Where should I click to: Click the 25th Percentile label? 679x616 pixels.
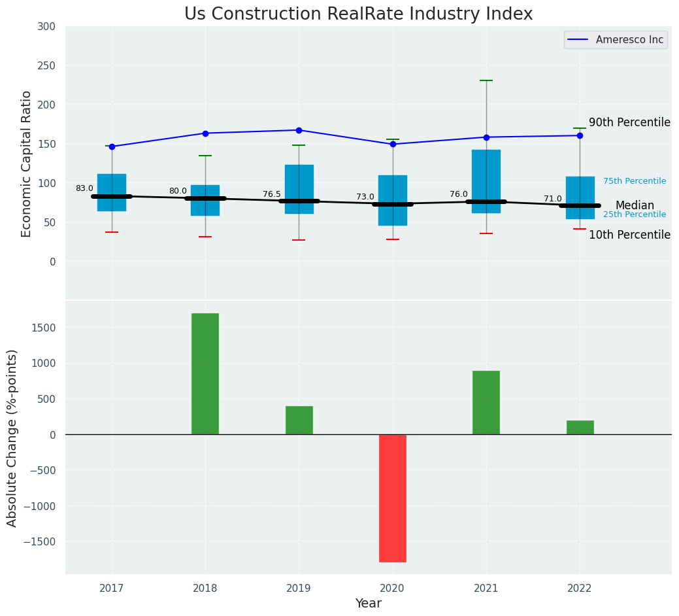click(x=635, y=214)
